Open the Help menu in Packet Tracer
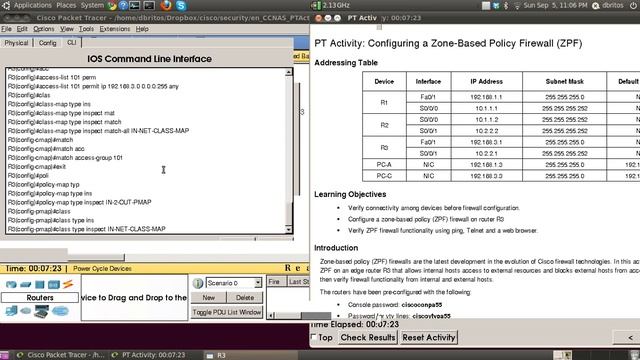The image size is (640, 360). [142, 29]
